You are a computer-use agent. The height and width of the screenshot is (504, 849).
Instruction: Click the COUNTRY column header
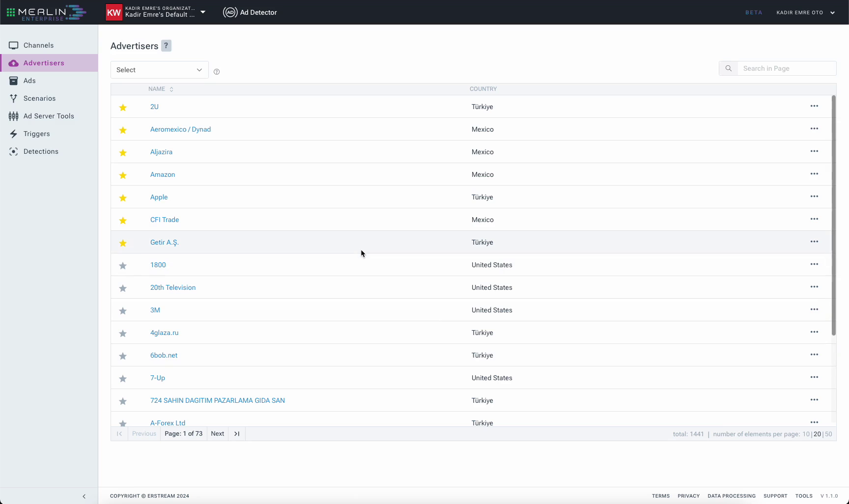[483, 89]
